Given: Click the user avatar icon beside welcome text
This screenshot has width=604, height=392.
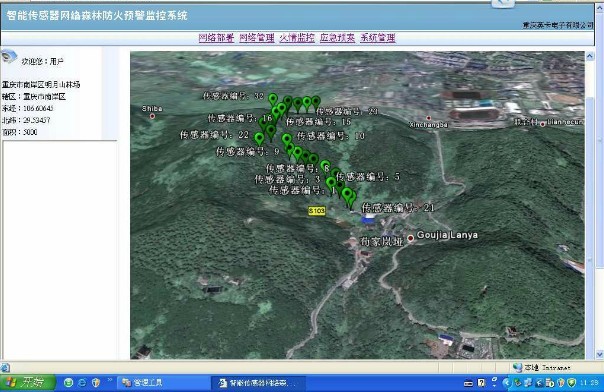Looking at the screenshot, I should click(x=9, y=57).
